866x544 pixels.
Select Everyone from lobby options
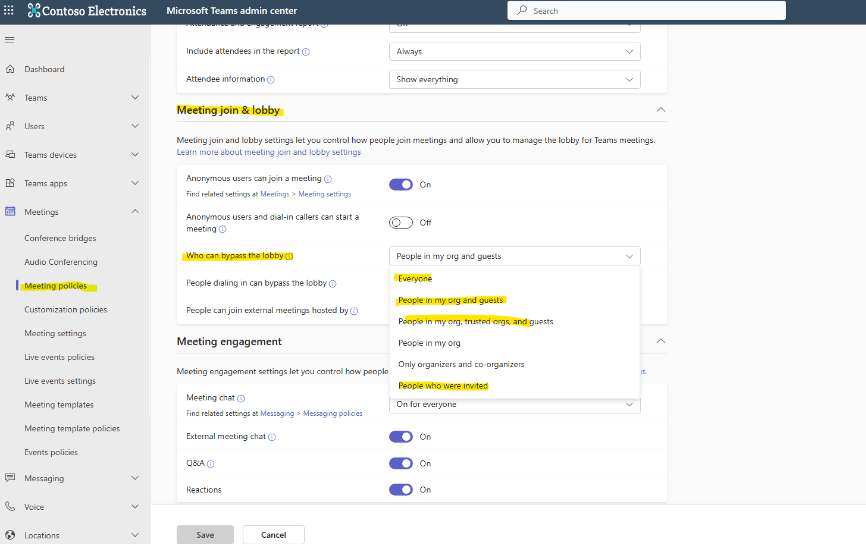(515, 278)
